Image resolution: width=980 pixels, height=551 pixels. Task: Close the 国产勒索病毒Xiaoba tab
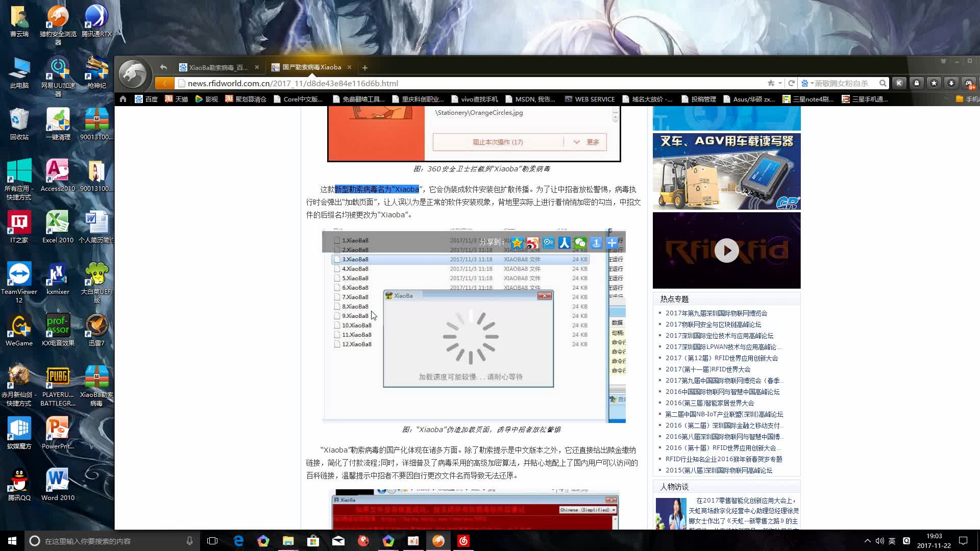[x=350, y=67]
